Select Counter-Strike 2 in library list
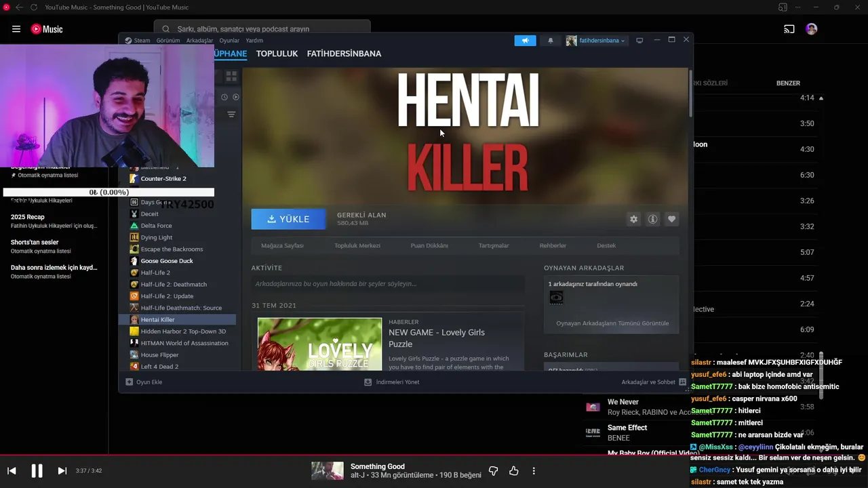Image resolution: width=868 pixels, height=488 pixels. [x=163, y=179]
